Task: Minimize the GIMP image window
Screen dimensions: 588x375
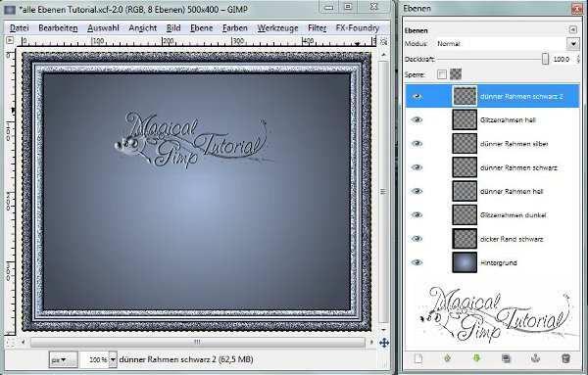Action: point(329,7)
